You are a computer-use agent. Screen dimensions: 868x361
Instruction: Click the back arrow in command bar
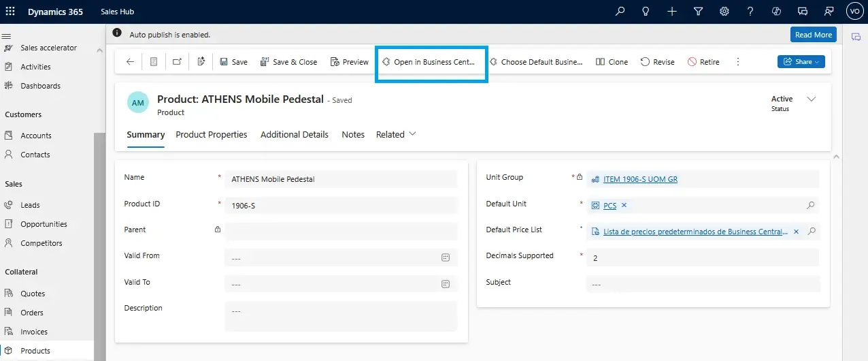pos(130,62)
